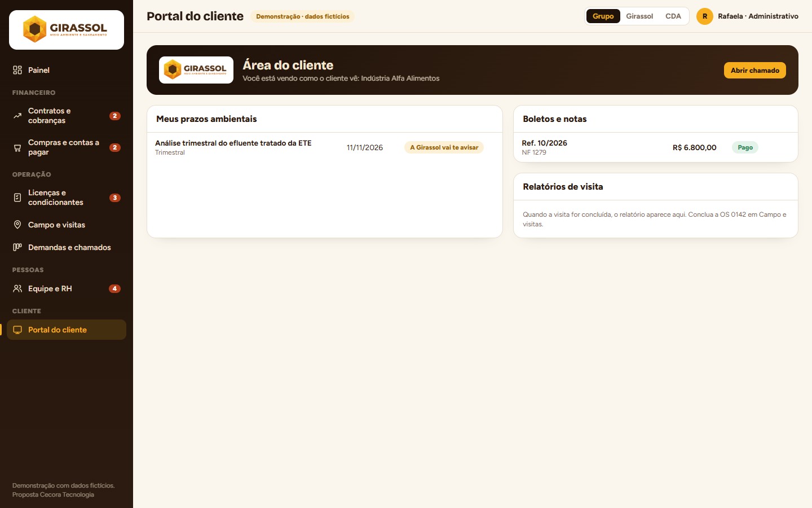Click the Girassol logo in the sidebar

(67, 30)
